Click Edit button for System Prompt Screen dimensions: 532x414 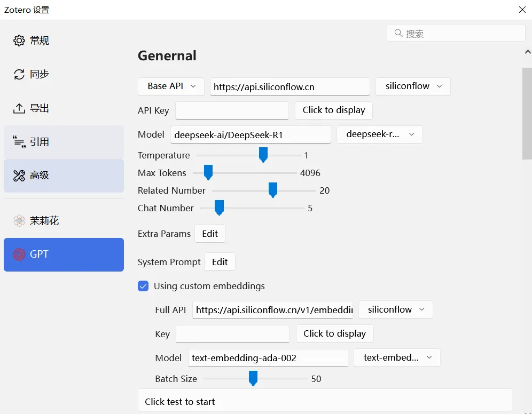220,262
